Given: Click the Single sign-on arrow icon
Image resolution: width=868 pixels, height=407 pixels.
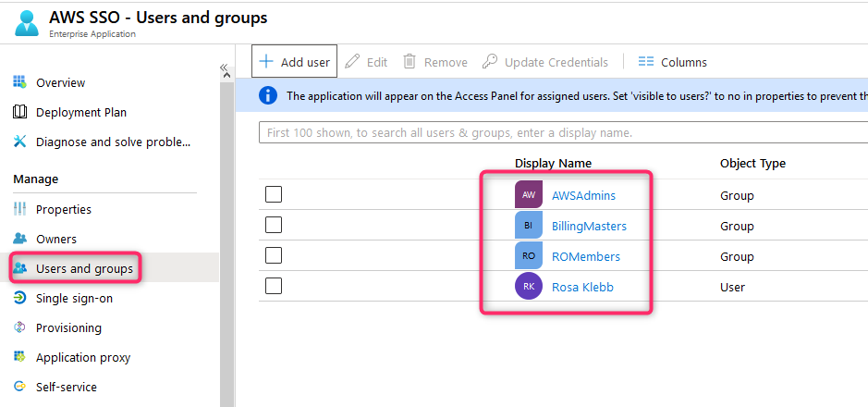Looking at the screenshot, I should pyautogui.click(x=19, y=298).
